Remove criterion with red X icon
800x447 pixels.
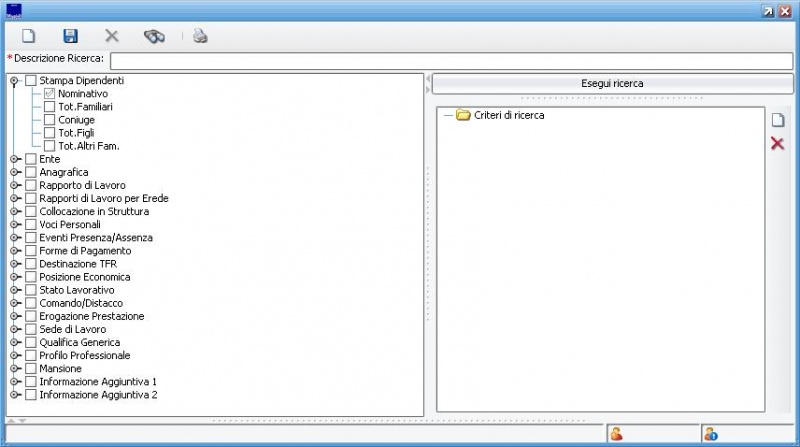[x=778, y=143]
